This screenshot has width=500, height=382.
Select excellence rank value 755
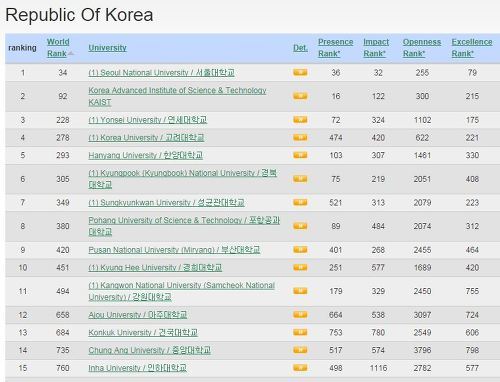pos(472,291)
